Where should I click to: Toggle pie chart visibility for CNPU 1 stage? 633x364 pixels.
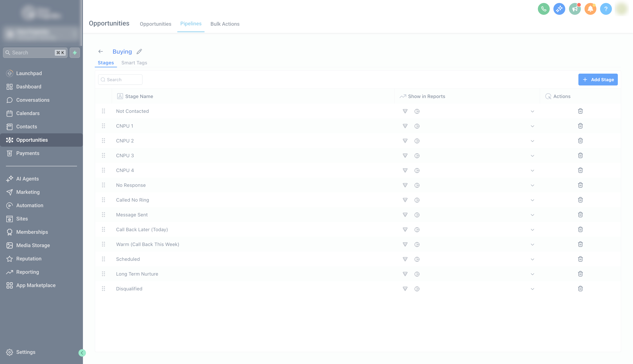(417, 126)
